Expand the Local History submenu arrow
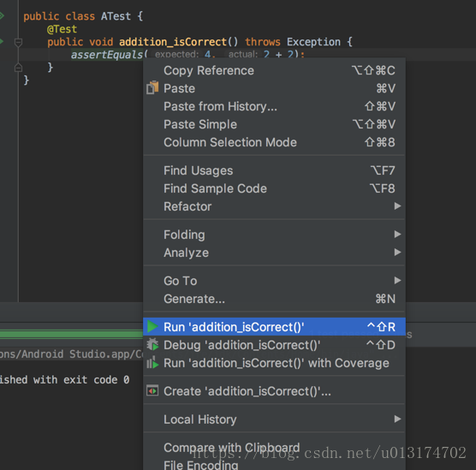This screenshot has width=476, height=470. point(397,419)
